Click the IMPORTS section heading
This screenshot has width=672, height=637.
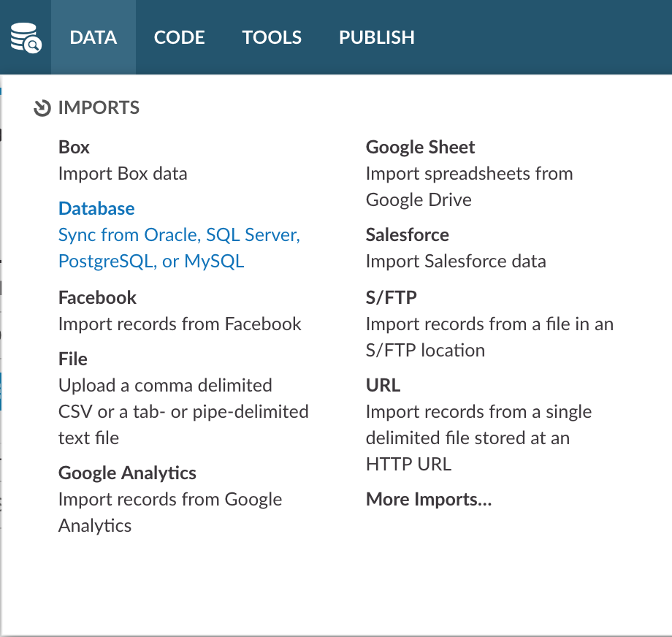(x=99, y=107)
